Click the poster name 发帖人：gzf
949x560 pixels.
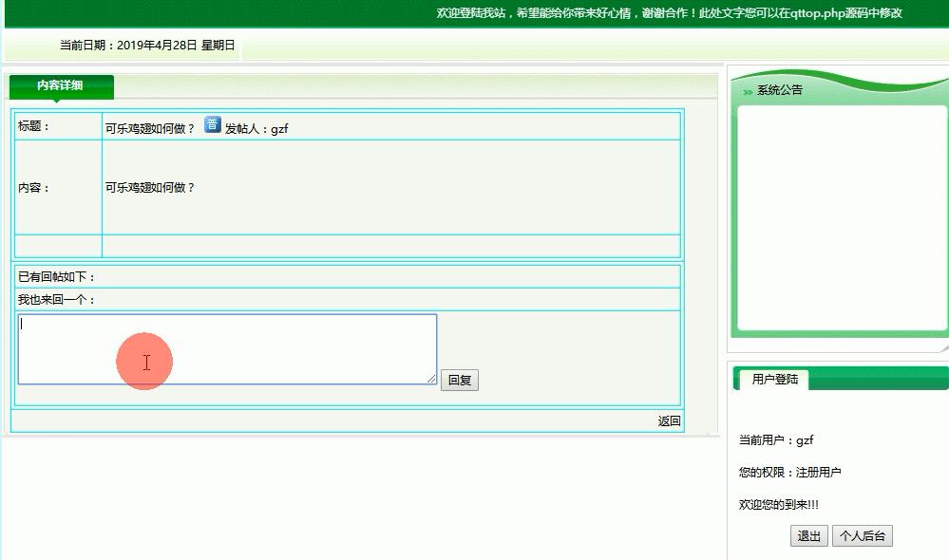(256, 129)
